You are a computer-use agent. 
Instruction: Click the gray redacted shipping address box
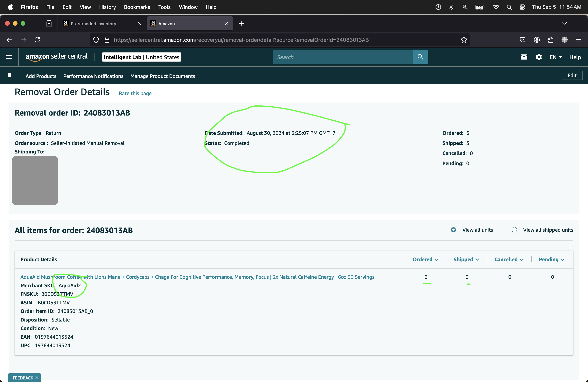tap(35, 180)
